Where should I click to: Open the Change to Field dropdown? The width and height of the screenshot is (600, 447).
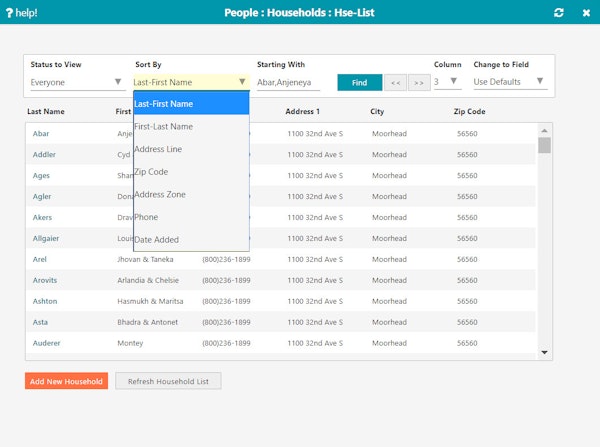click(540, 82)
